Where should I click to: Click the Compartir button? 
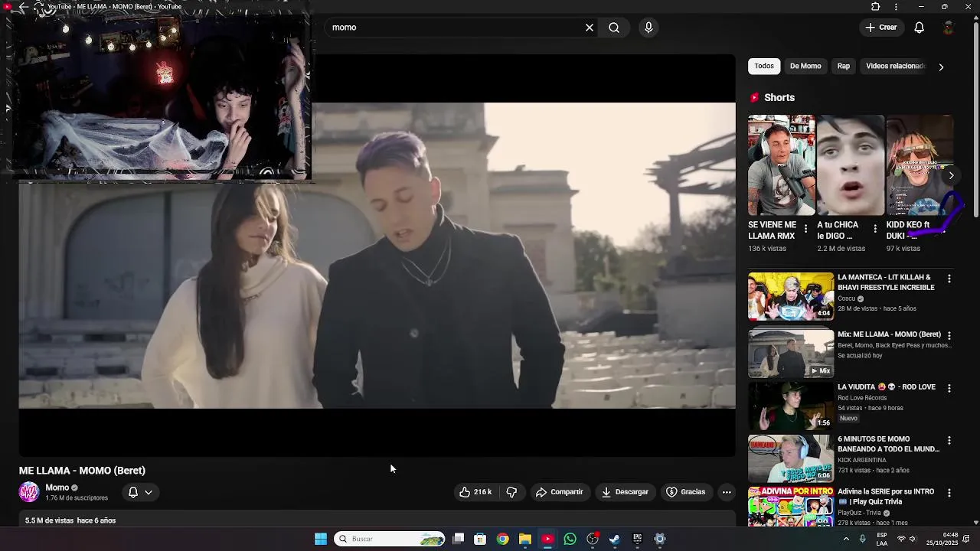(x=559, y=492)
